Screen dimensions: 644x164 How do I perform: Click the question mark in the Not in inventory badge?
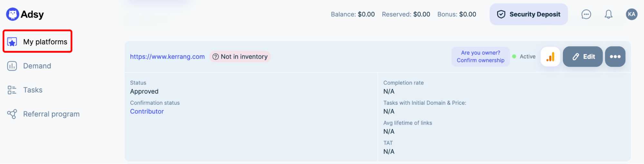click(x=216, y=57)
